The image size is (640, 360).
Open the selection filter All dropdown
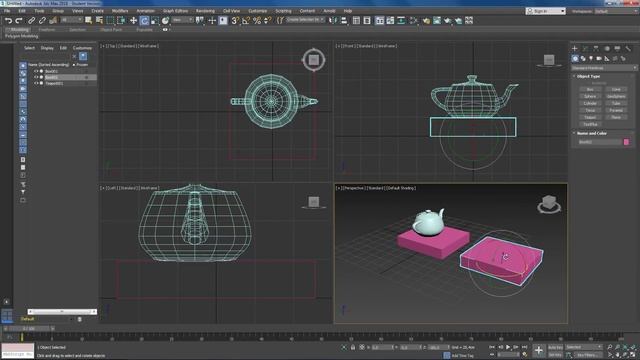[71, 20]
